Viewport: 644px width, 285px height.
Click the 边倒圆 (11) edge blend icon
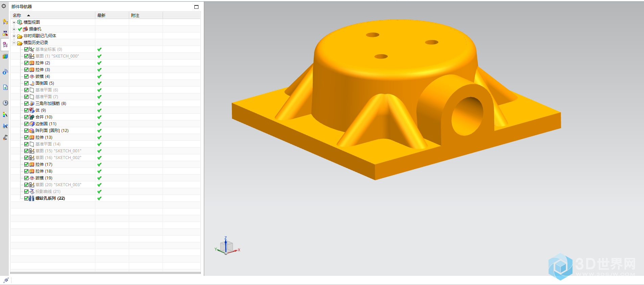(x=32, y=124)
